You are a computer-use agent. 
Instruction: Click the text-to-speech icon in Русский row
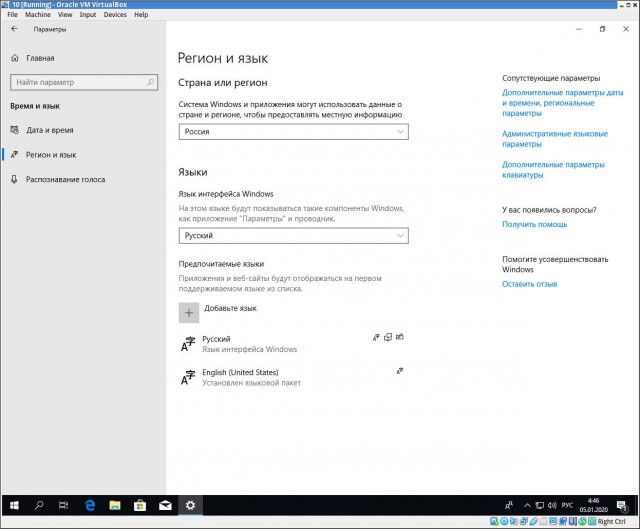click(388, 337)
